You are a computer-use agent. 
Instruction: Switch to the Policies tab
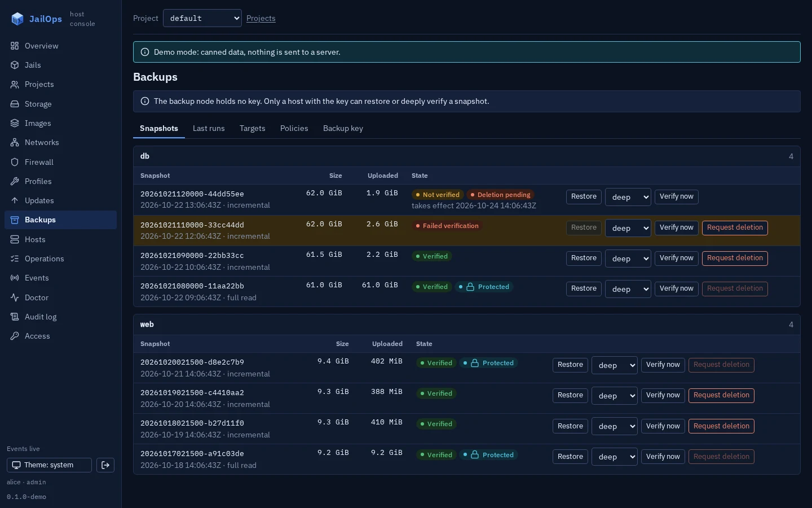pyautogui.click(x=294, y=129)
